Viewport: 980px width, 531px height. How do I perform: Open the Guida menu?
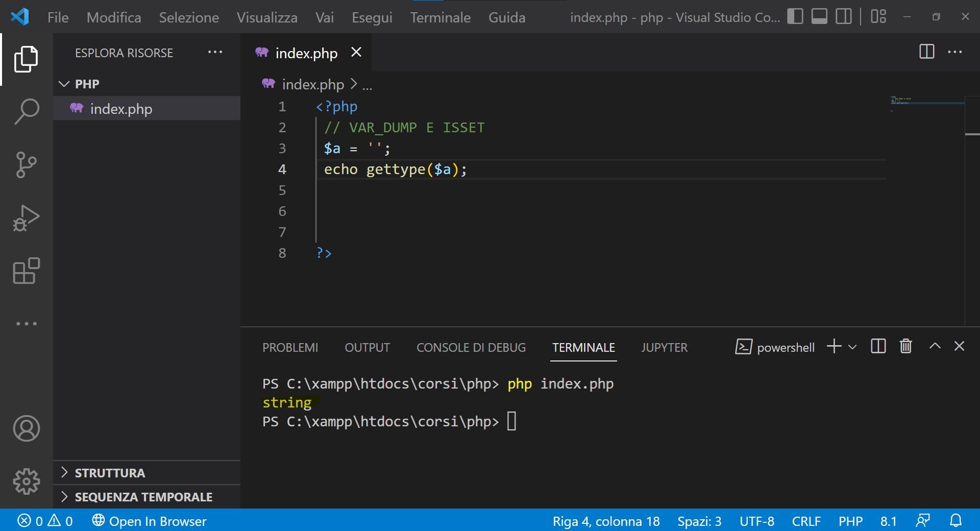point(507,17)
